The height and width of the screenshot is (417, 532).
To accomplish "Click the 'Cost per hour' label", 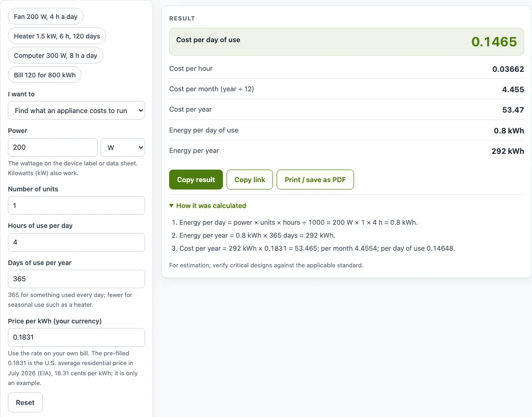I will (x=190, y=69).
